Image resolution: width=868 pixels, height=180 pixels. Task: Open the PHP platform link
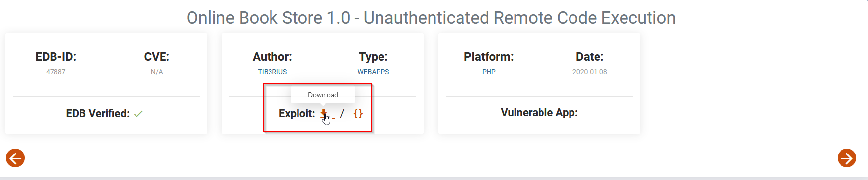pos(489,72)
